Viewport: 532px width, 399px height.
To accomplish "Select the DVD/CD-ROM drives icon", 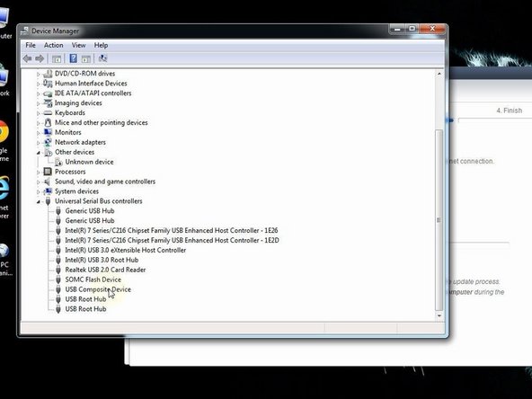I will [48, 74].
